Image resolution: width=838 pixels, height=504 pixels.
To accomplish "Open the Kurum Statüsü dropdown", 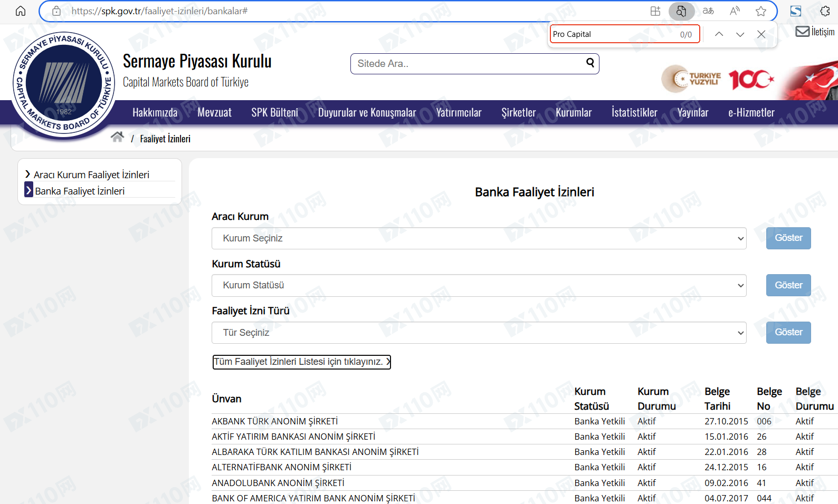I will click(x=479, y=285).
